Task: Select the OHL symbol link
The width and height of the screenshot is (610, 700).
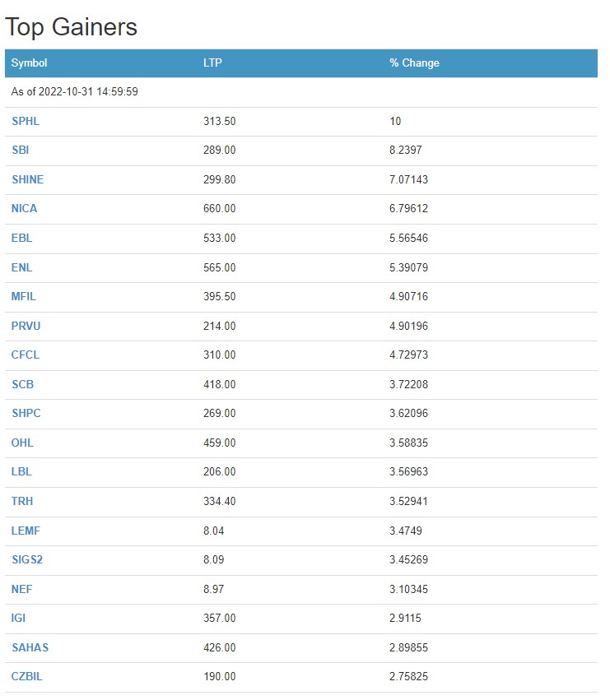Action: pyautogui.click(x=22, y=443)
